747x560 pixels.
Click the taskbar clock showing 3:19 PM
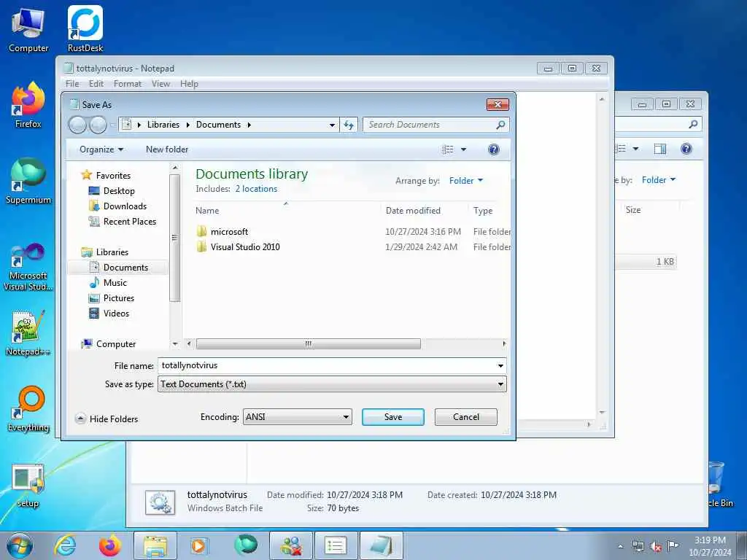(x=710, y=546)
